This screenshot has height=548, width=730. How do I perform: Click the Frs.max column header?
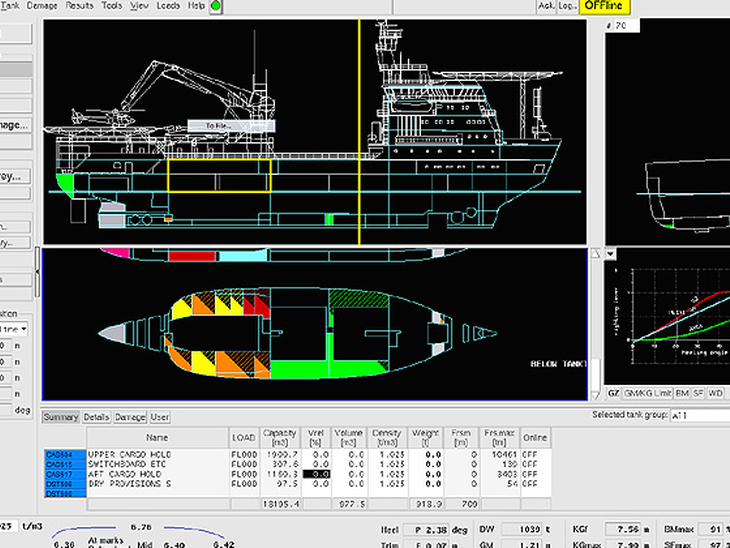point(500,438)
